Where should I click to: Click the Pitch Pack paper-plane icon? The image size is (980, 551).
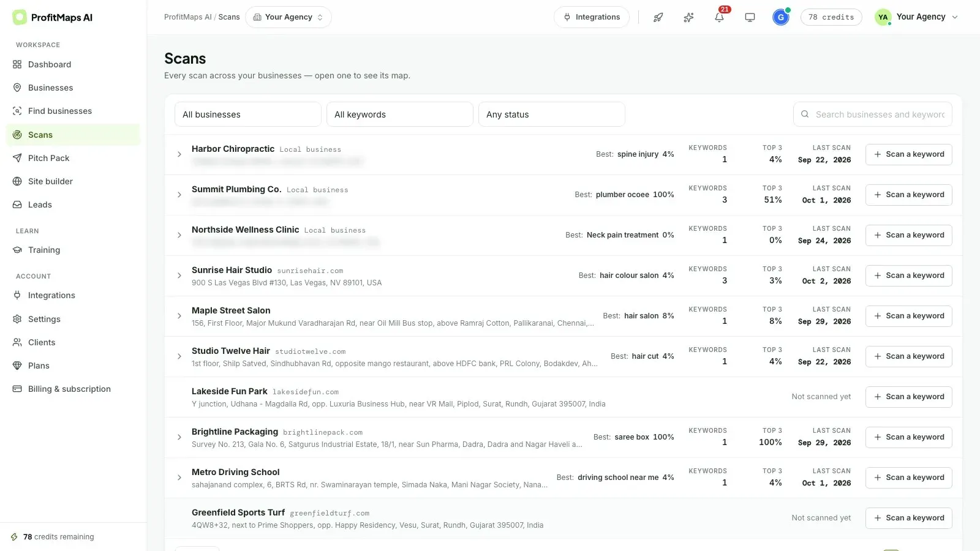(x=17, y=158)
